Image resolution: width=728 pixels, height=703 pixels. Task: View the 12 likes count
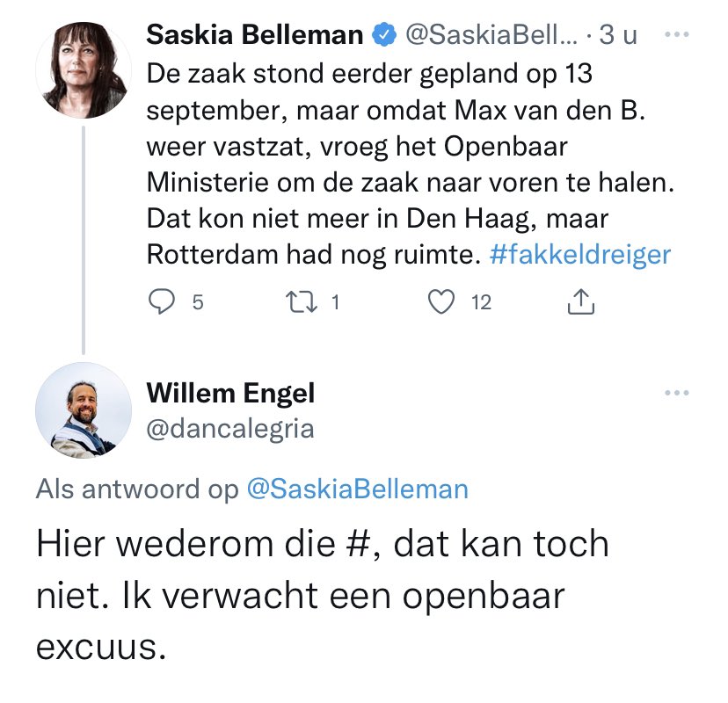coord(482,302)
